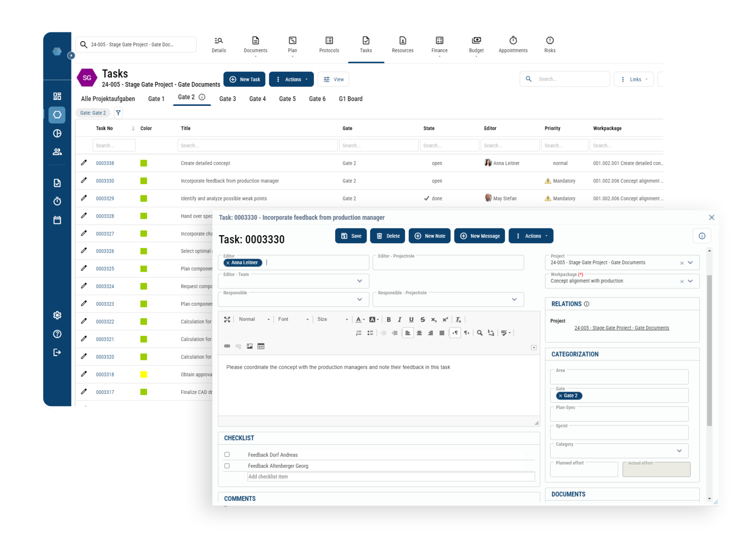Viewport: 756px width, 556px height.
Task: Select the time tracking stopwatch icon in sidebar
Action: tap(57, 201)
